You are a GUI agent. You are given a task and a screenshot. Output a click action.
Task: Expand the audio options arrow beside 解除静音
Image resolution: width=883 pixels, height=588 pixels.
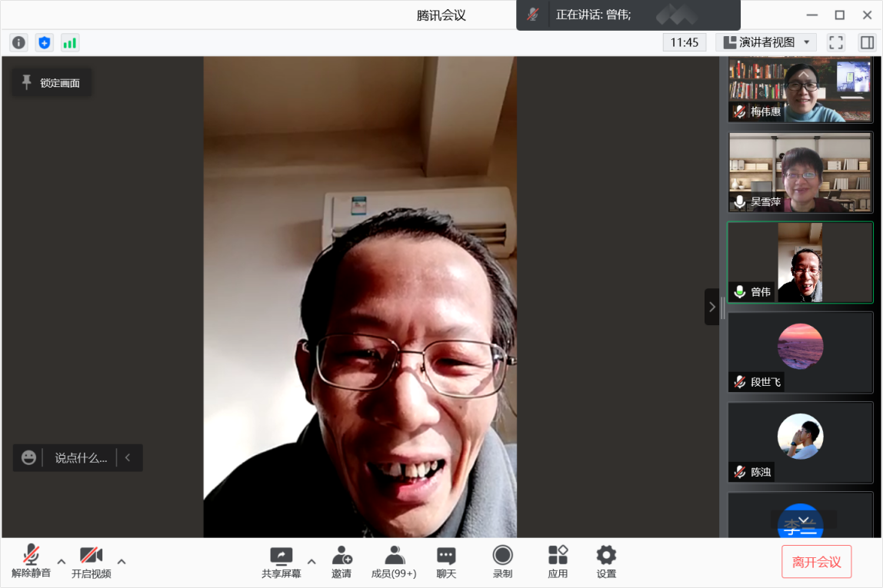coord(62,561)
